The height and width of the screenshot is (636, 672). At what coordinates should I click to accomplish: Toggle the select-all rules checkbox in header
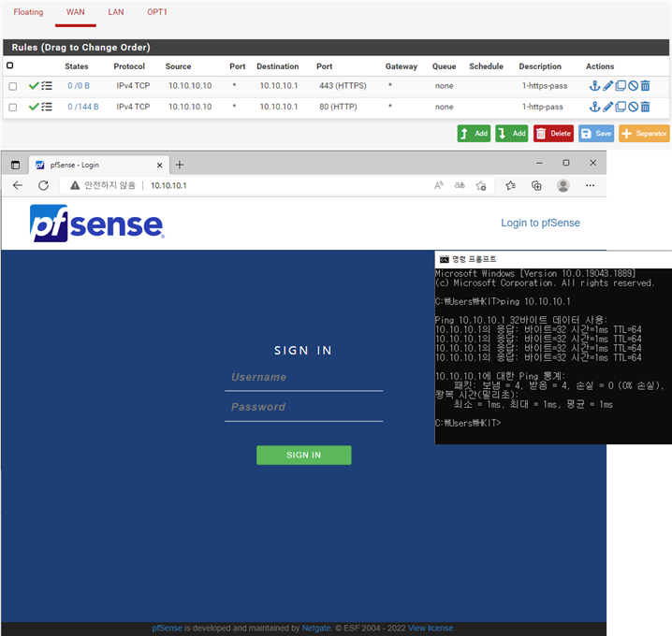[10, 65]
